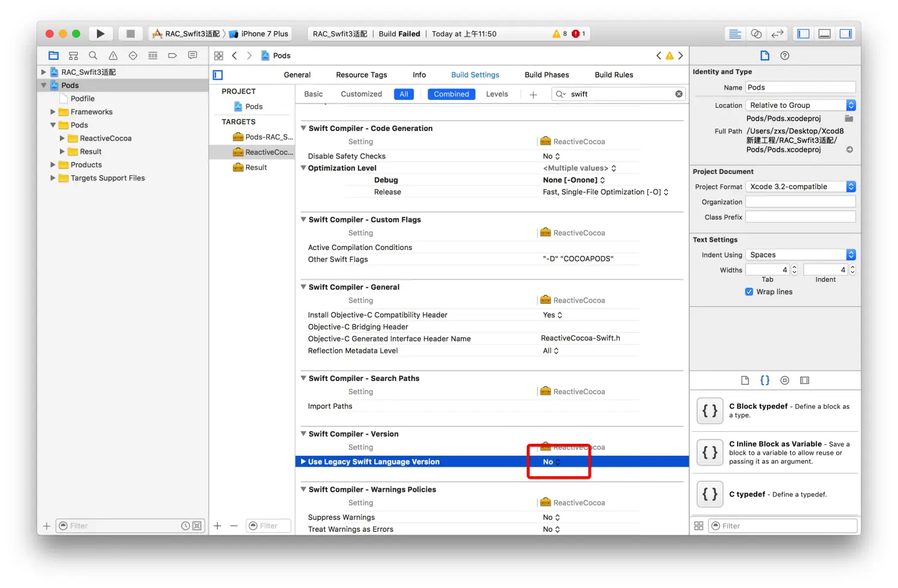Viewport: 898px width, 588px height.
Task: Hide the project and targets list
Action: 218,75
